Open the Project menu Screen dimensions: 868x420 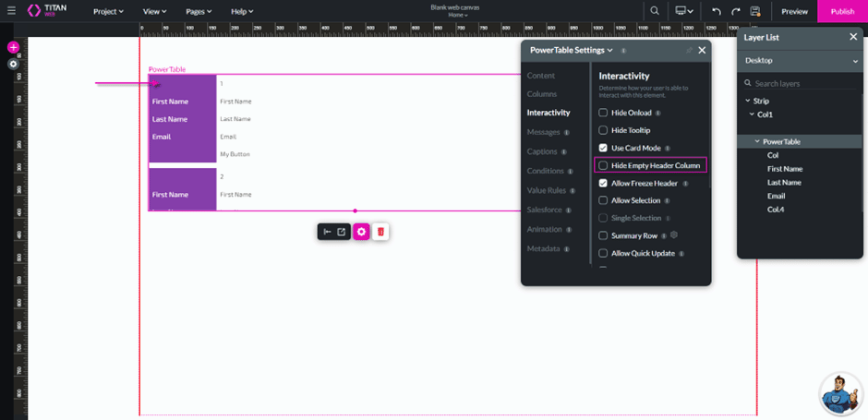coord(110,11)
